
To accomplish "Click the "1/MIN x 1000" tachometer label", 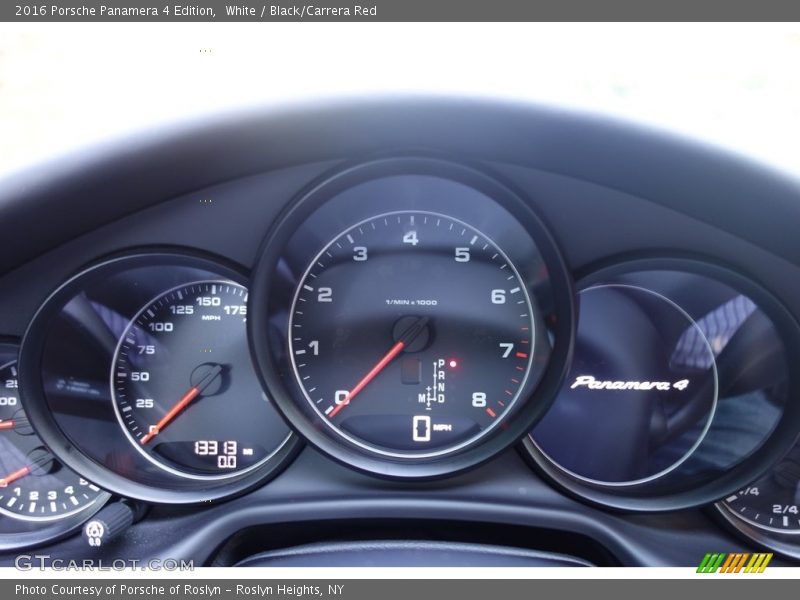I will point(411,302).
